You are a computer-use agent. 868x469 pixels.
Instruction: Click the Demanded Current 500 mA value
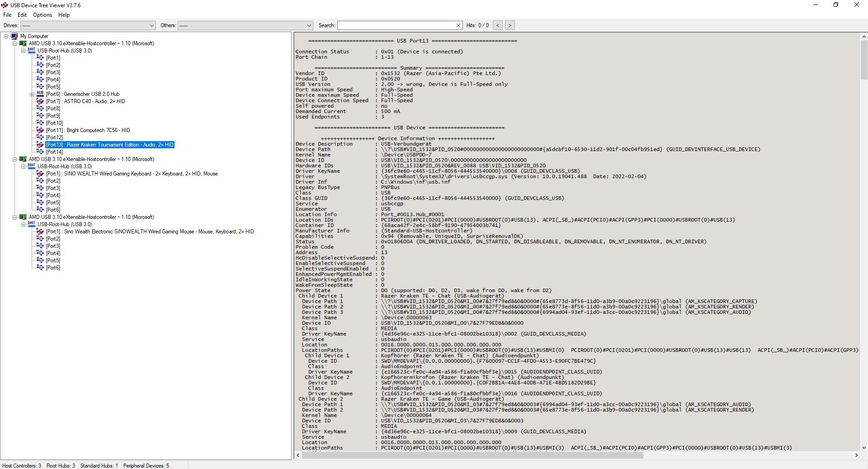click(x=390, y=111)
